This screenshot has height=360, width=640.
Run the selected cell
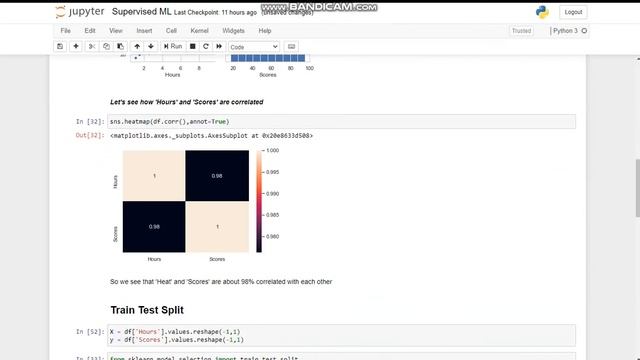click(x=173, y=47)
